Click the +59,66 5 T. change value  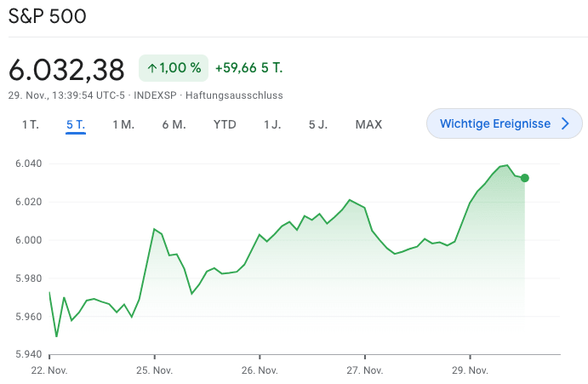coord(248,68)
